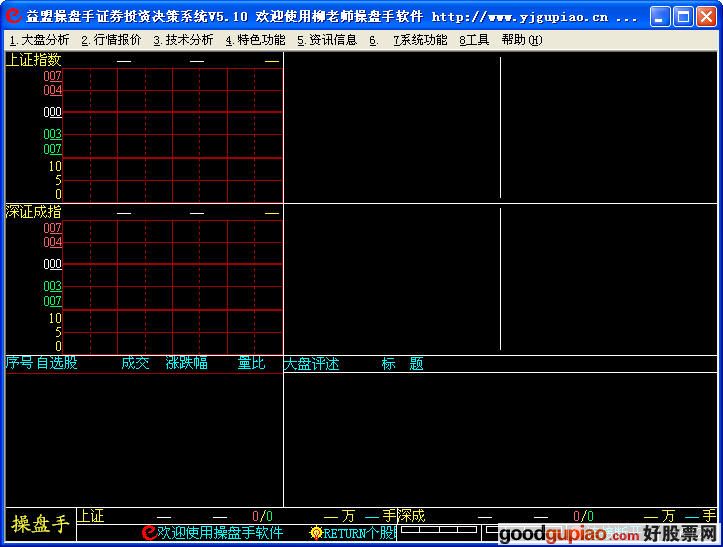Click the 标 题 column header
The width and height of the screenshot is (723, 547).
pos(403,364)
